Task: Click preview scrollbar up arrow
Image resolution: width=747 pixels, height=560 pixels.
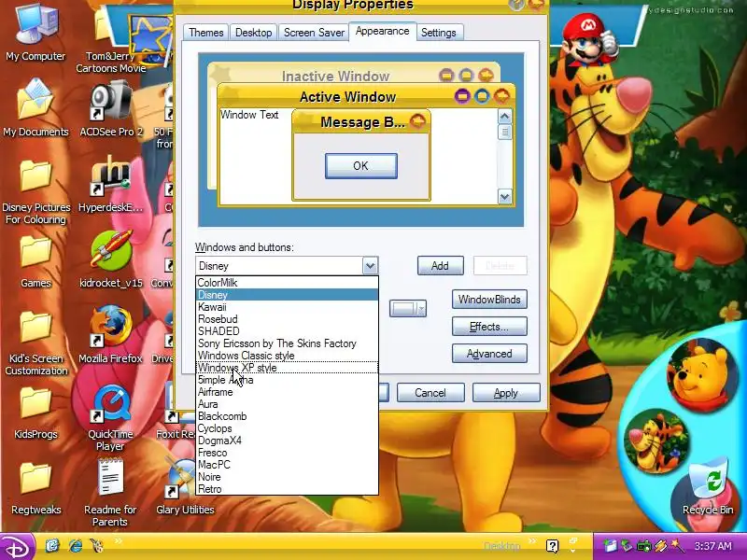Action: pos(504,116)
